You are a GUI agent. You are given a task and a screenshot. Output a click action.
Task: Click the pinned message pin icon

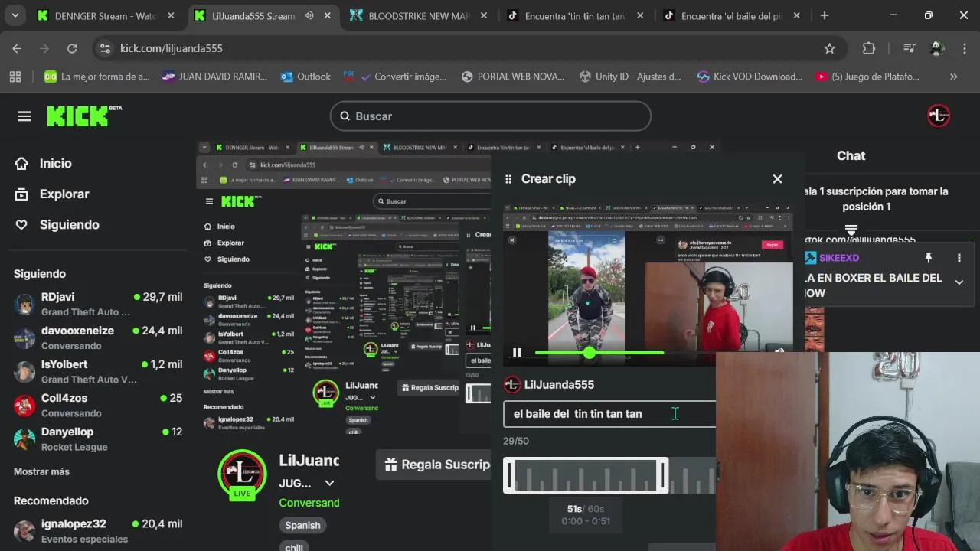928,258
